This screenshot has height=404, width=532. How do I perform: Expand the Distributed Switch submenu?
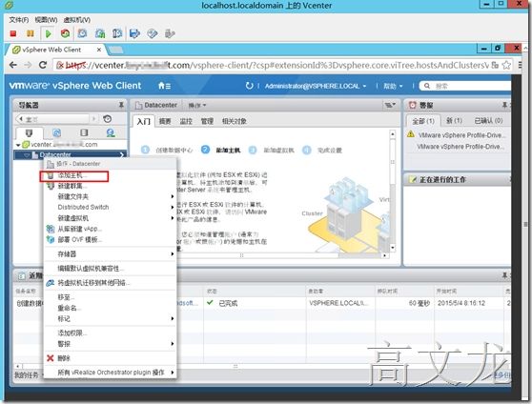[173, 207]
